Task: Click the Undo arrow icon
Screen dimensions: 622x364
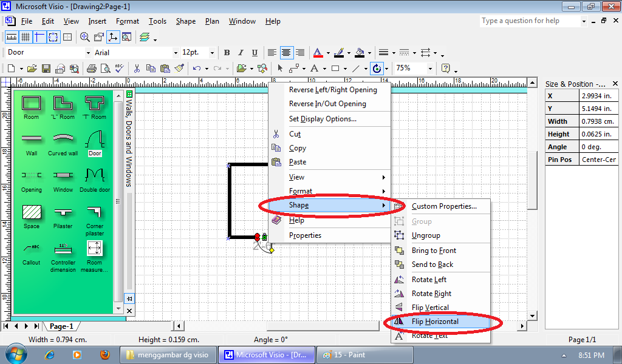Action: coord(197,69)
